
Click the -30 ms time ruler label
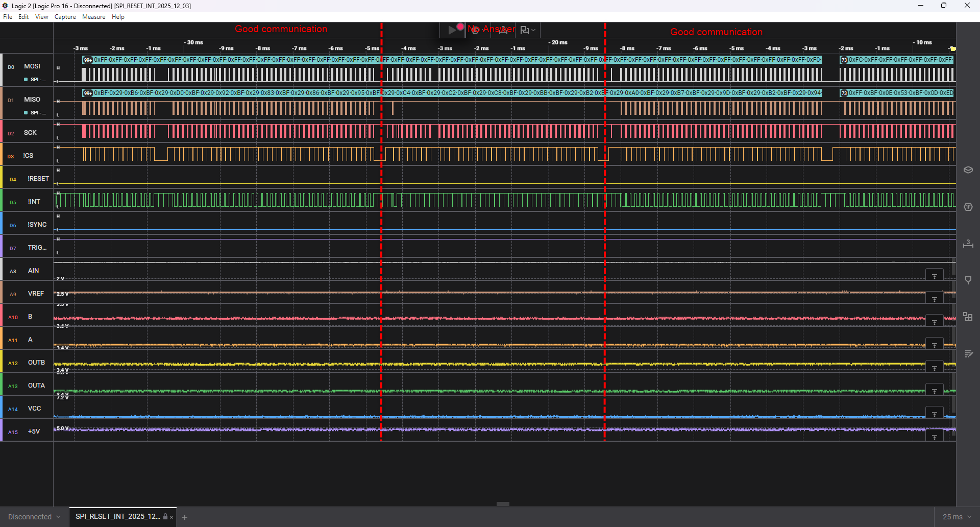coord(193,42)
